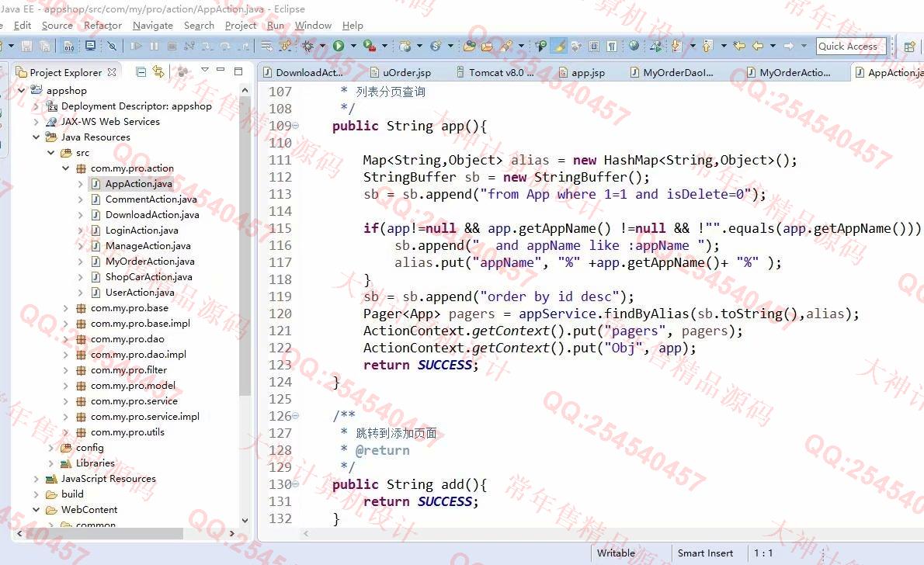Collapse the Java Resources node
Viewport: 924px width, 565px height.
pyautogui.click(x=36, y=137)
